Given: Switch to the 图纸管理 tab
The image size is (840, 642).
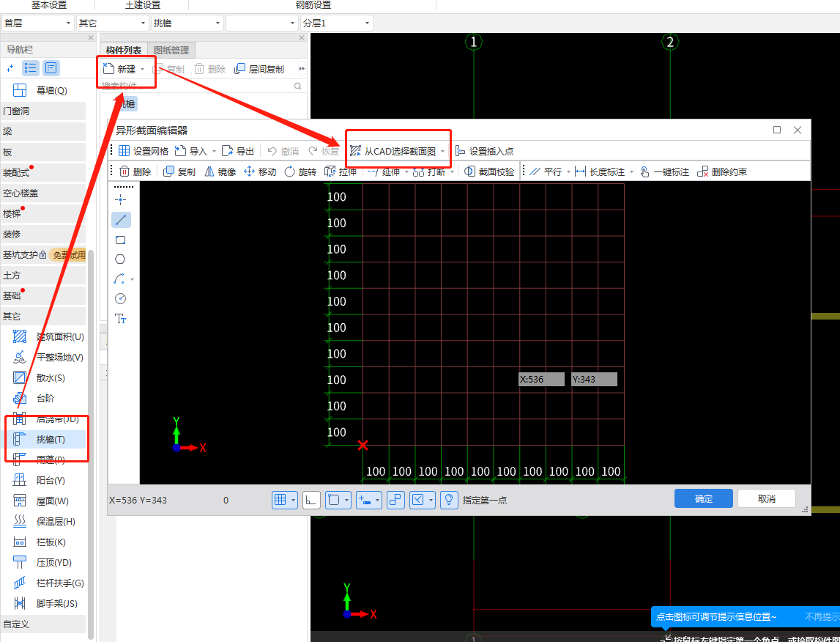Looking at the screenshot, I should pyautogui.click(x=171, y=51).
